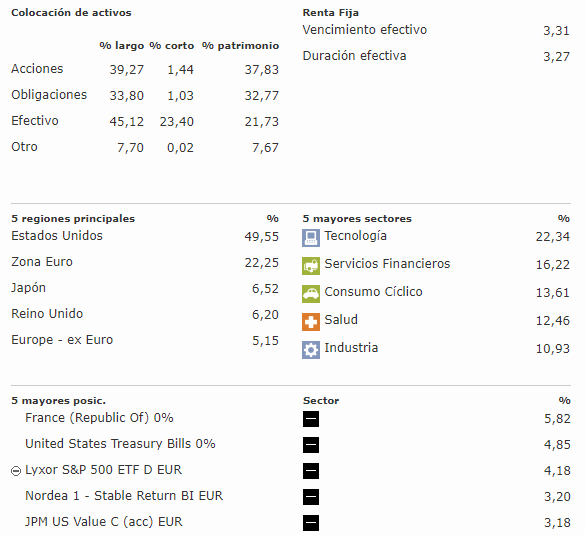Open Nordea 1 - Stable Return BI EUR
This screenshot has width=585, height=535.
coord(124,496)
